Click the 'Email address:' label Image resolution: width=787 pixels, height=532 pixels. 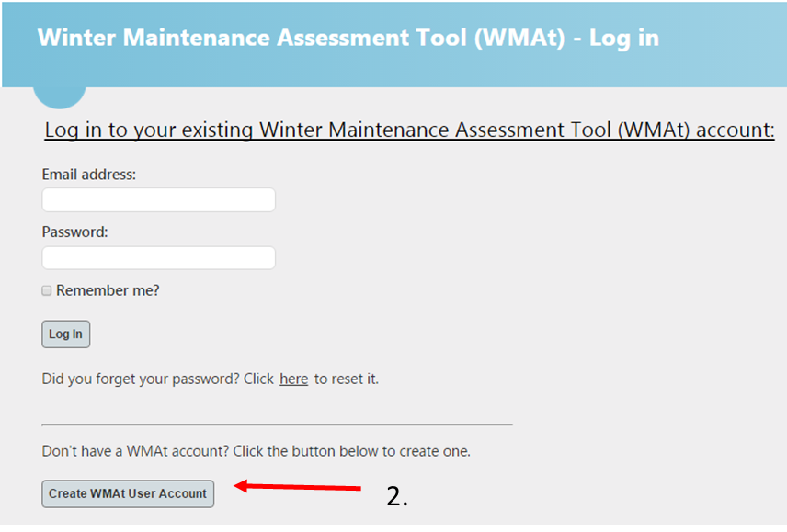pos(89,174)
